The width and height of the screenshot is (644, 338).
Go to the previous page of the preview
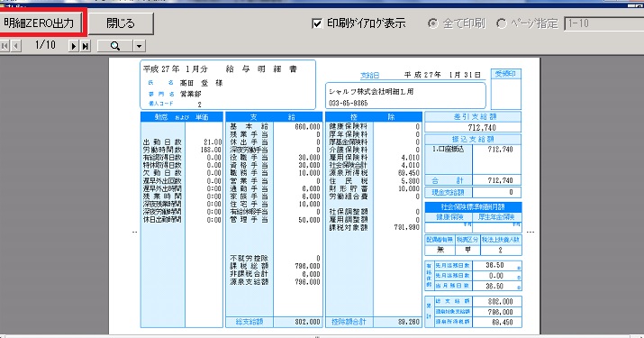(x=15, y=46)
